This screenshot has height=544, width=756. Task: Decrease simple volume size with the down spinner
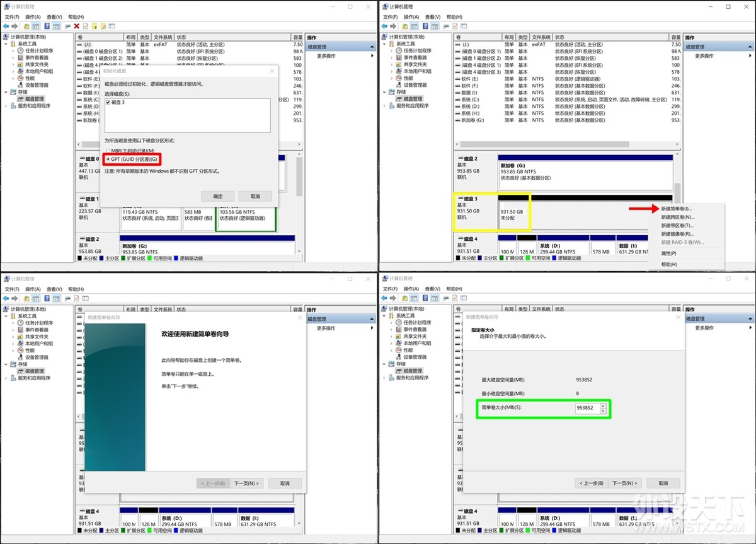click(603, 410)
